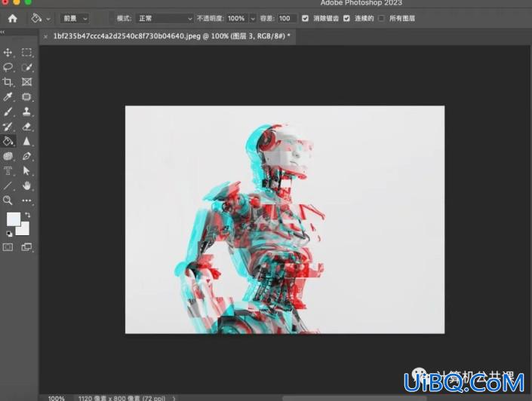Screen dimensions: 532x401
Task: Select the Hand tool
Action: pyautogui.click(x=26, y=185)
